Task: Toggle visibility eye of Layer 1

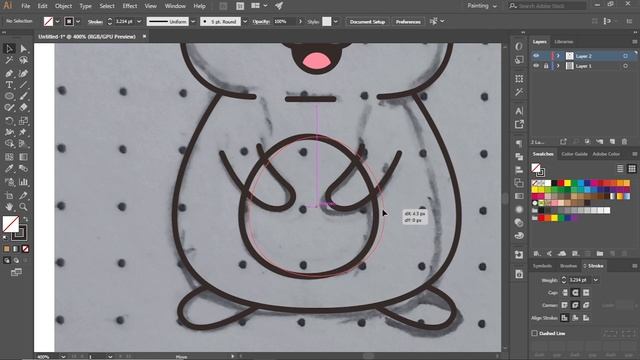Action: [x=536, y=66]
